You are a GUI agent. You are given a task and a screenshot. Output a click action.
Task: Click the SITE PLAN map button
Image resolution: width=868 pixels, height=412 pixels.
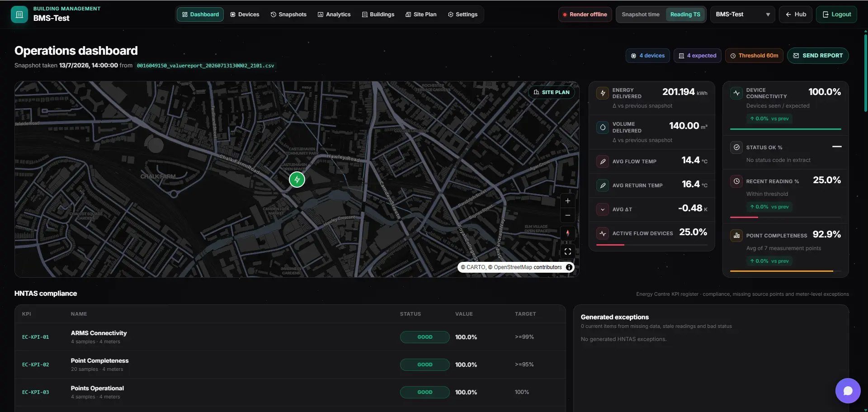point(552,92)
